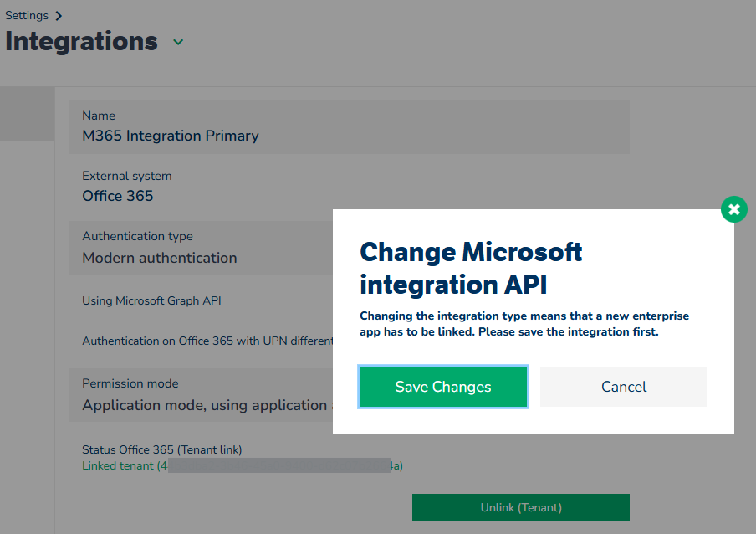Close the dialog with the green X icon

733,209
